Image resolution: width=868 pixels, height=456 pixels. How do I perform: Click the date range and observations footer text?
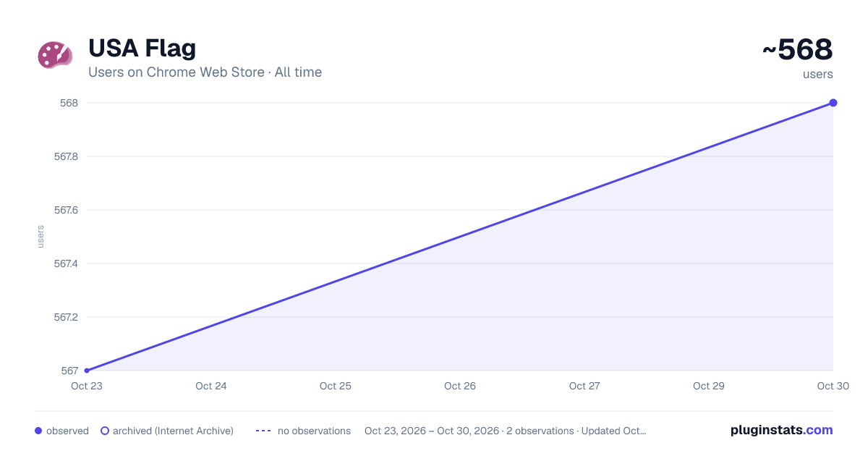(x=506, y=431)
